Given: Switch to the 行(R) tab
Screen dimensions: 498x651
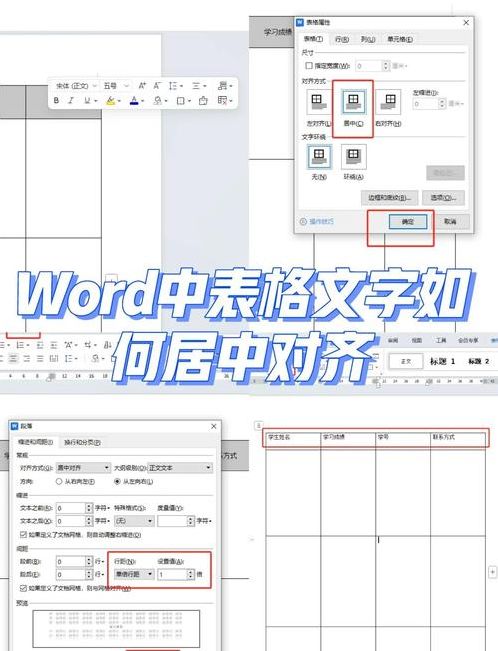Looking at the screenshot, I should [342, 39].
